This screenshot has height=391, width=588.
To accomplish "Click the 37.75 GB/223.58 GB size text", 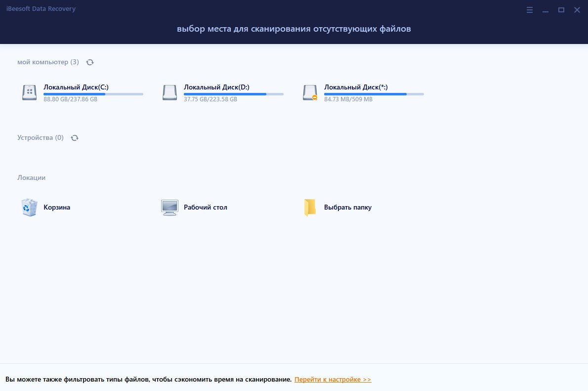I will tap(210, 99).
